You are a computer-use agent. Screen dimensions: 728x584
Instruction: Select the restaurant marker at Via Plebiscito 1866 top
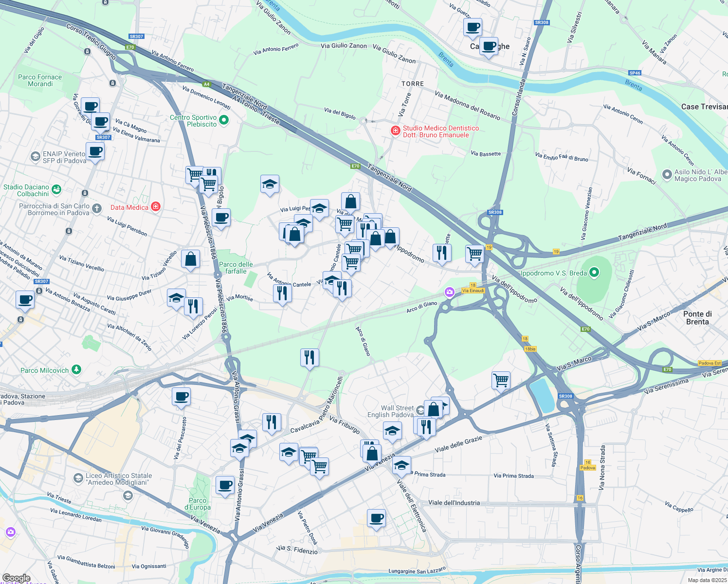click(x=212, y=174)
